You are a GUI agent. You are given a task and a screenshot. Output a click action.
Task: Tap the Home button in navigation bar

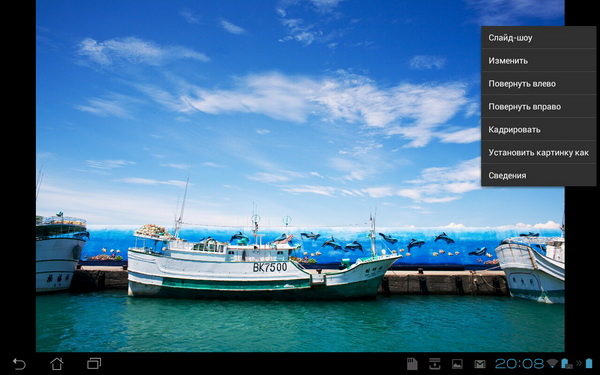[57, 364]
